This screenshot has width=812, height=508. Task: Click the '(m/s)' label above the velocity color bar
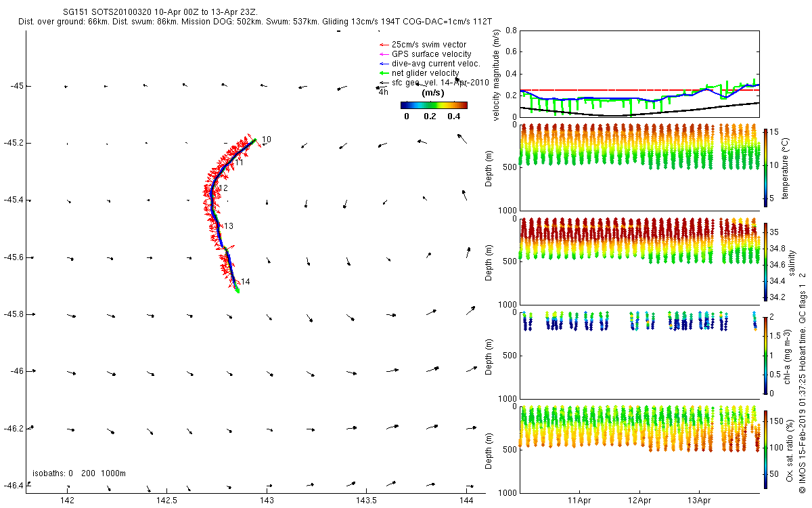[x=432, y=93]
